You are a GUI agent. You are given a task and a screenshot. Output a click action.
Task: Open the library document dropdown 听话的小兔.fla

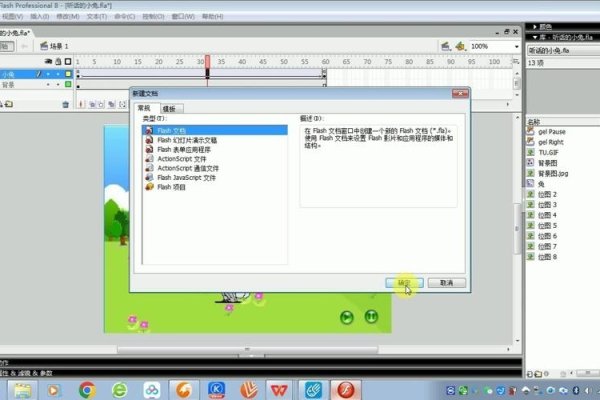point(563,51)
